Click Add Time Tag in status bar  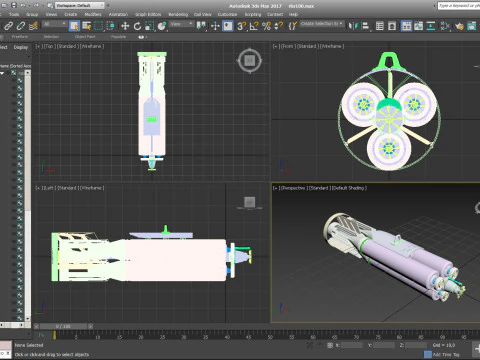[445, 354]
